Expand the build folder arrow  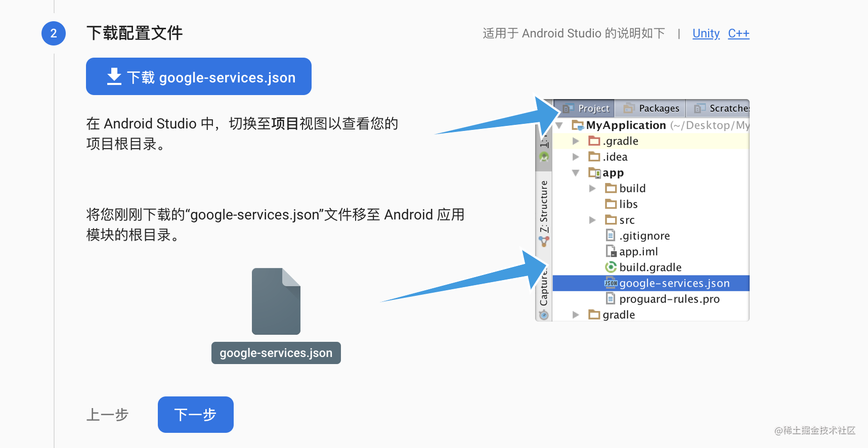(592, 189)
